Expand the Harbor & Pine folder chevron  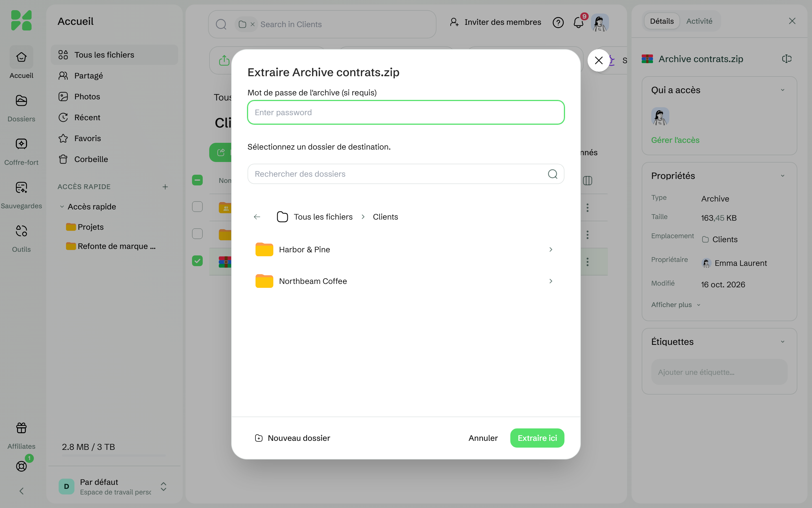pyautogui.click(x=551, y=249)
